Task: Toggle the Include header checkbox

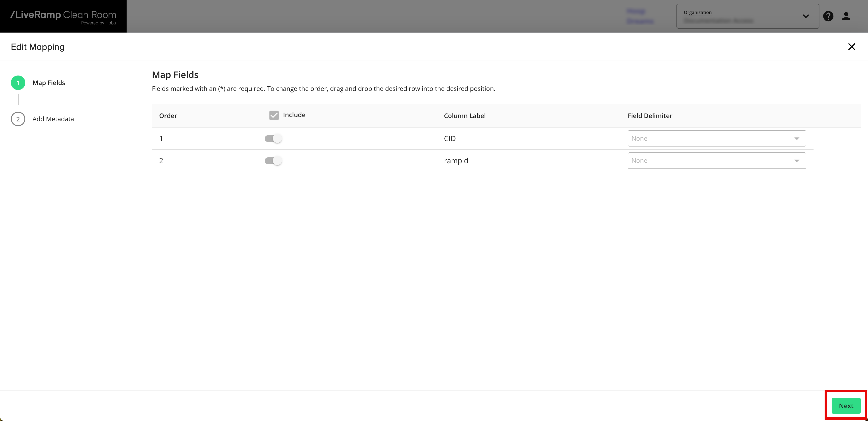Action: tap(274, 115)
